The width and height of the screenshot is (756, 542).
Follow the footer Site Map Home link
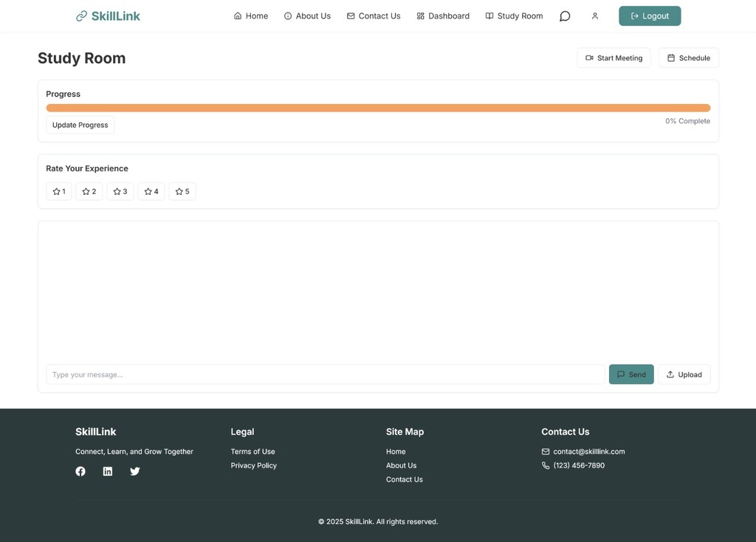396,451
